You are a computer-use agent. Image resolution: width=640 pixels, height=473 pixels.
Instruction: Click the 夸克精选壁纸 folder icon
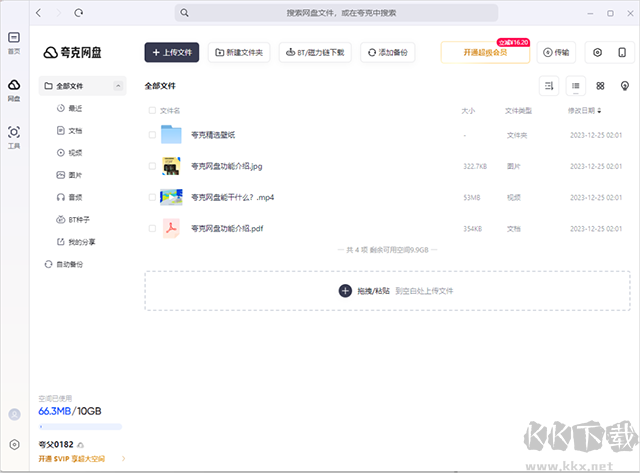coord(171,134)
